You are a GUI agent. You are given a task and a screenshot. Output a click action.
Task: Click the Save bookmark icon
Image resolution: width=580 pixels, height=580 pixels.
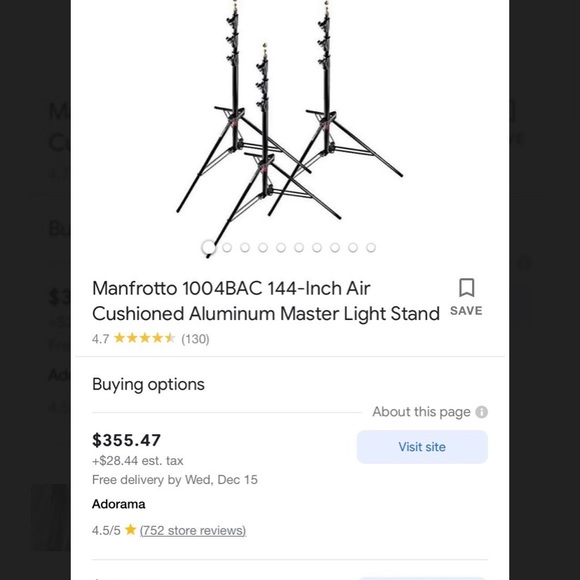[x=466, y=288]
